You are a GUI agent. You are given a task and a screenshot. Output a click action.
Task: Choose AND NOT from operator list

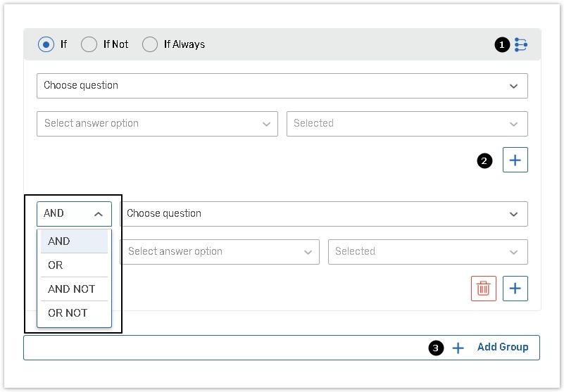click(74, 289)
